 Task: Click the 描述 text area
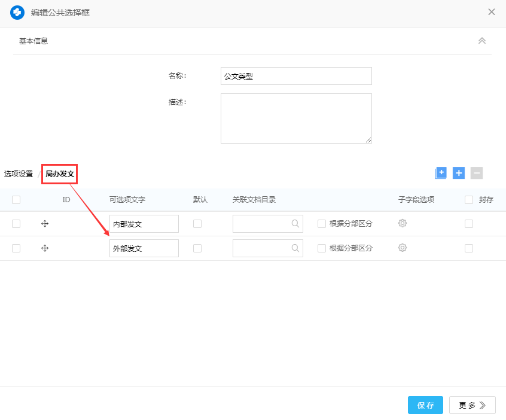pyautogui.click(x=296, y=118)
